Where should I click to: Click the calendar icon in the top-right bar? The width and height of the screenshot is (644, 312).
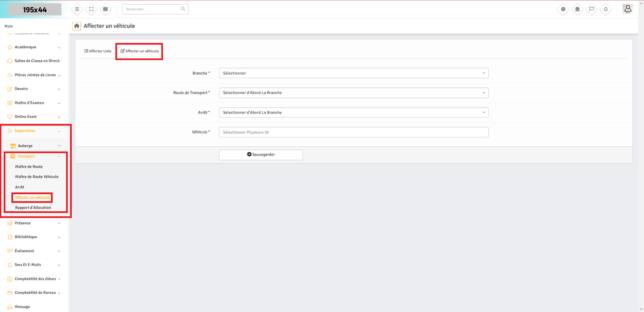coord(577,9)
